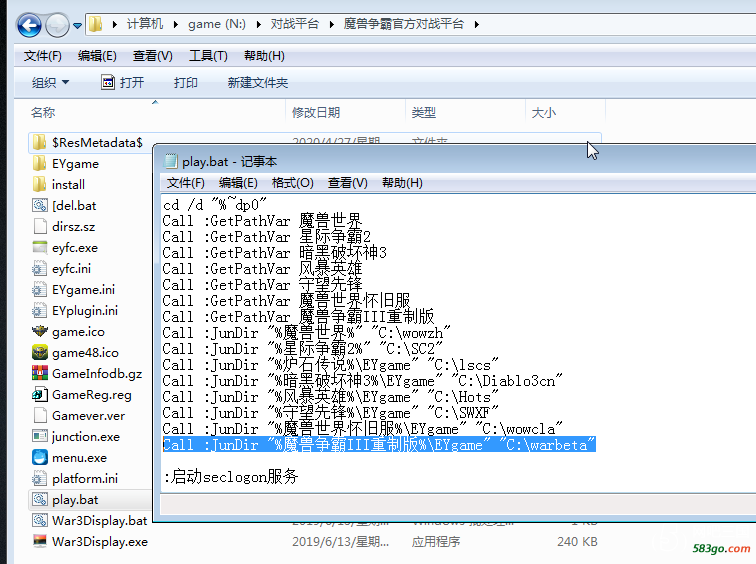The width and height of the screenshot is (756, 564).
Task: Sort by 修改日期 column header
Action: (316, 113)
